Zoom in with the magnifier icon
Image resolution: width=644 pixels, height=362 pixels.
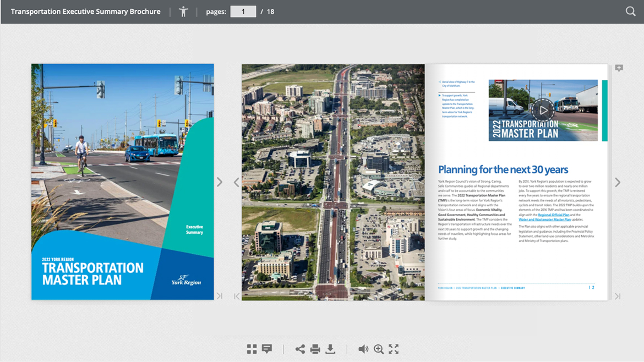[379, 349]
